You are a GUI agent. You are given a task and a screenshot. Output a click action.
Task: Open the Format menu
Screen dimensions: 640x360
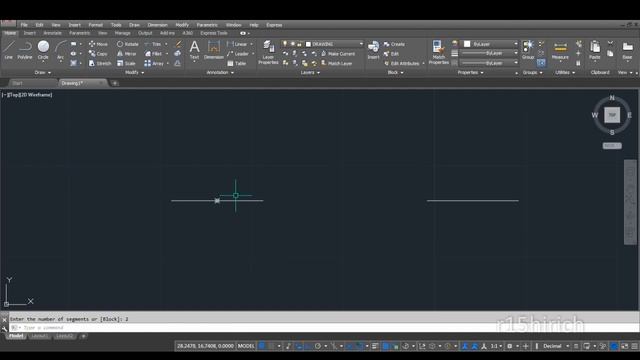coord(96,25)
